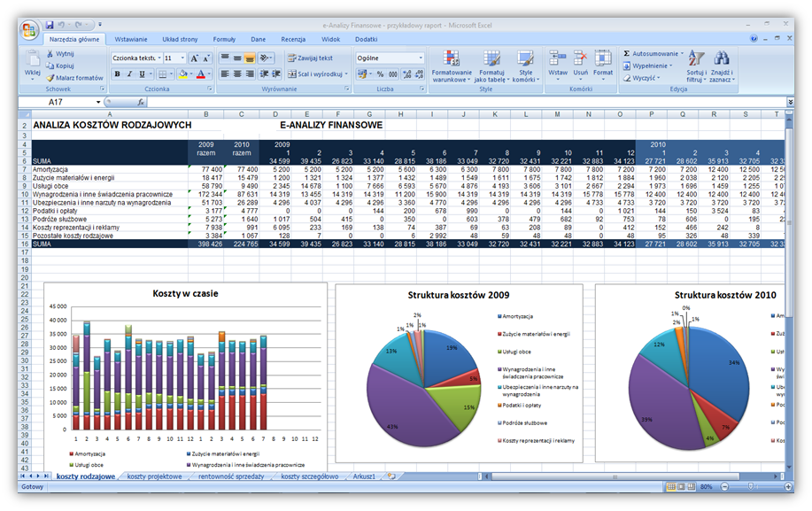Click Znajdź i zaznacz binoculars
This screenshot has height=511, width=812.
tap(722, 66)
